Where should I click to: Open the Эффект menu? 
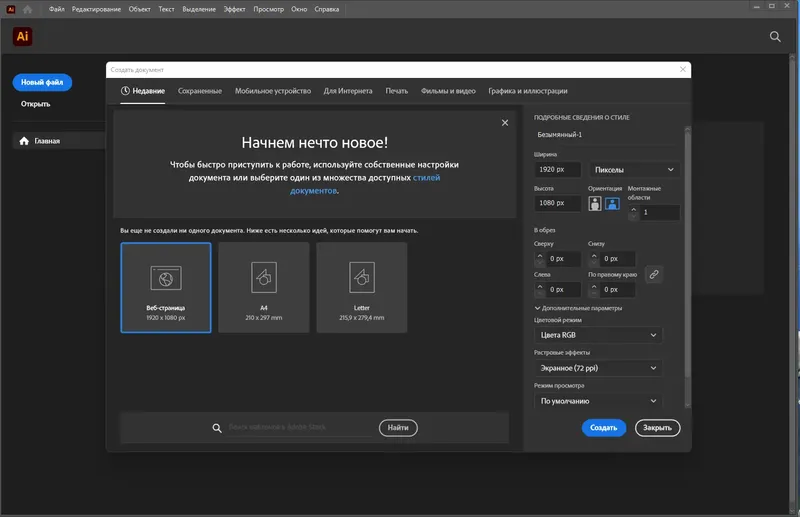234,9
